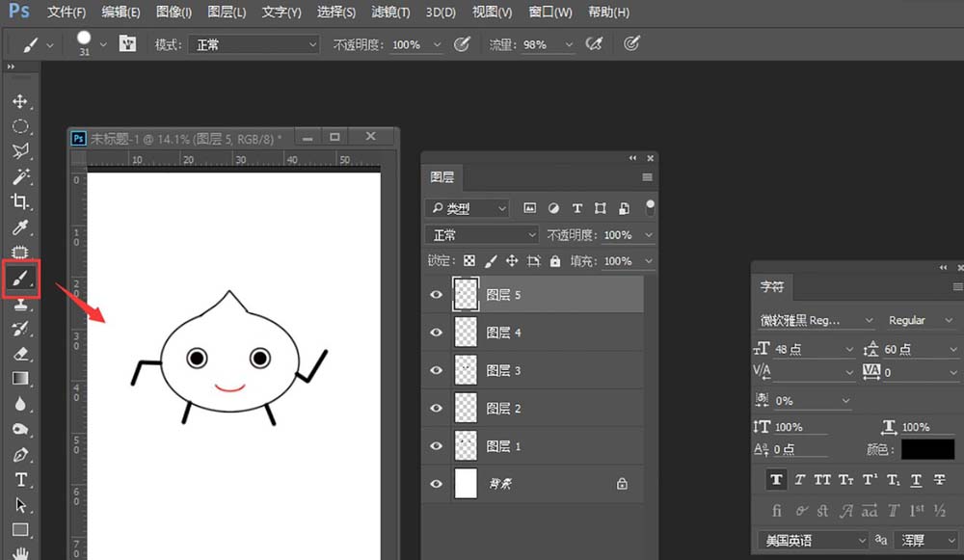Hide the 背景 layer

coord(437,484)
